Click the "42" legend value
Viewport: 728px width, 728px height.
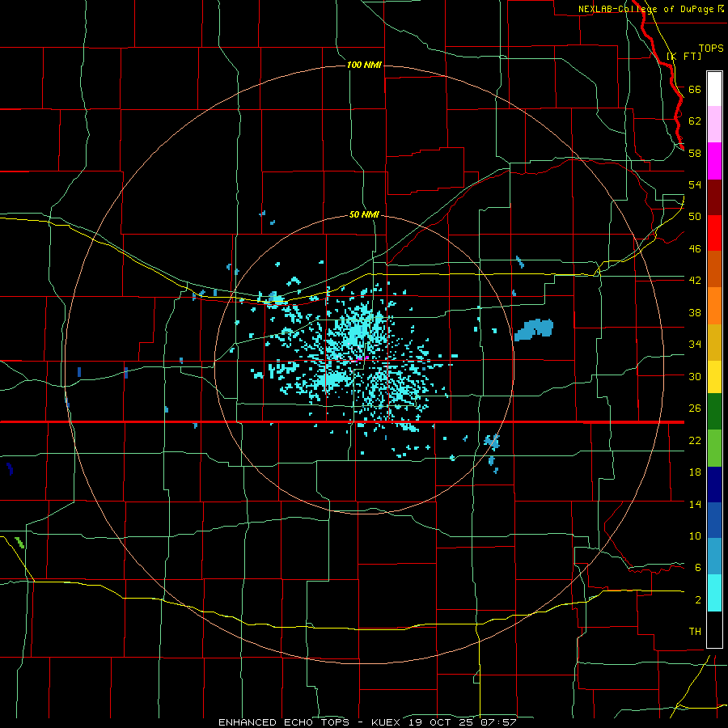695,281
